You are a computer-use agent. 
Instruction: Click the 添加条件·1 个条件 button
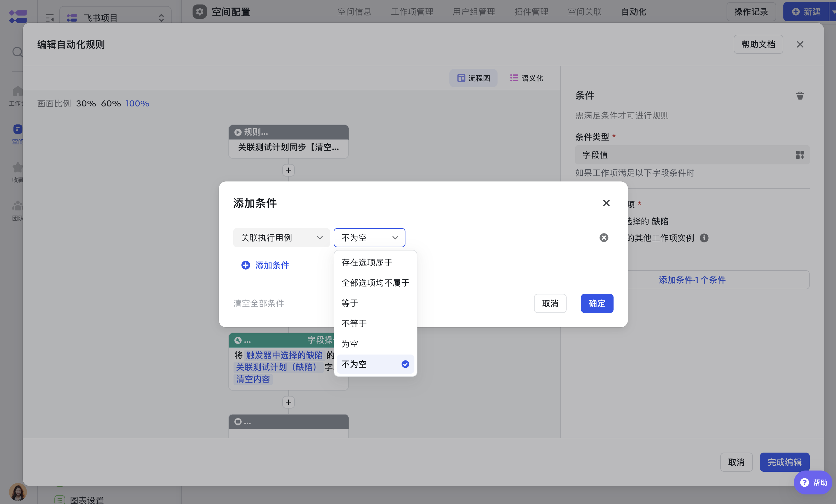coord(692,280)
